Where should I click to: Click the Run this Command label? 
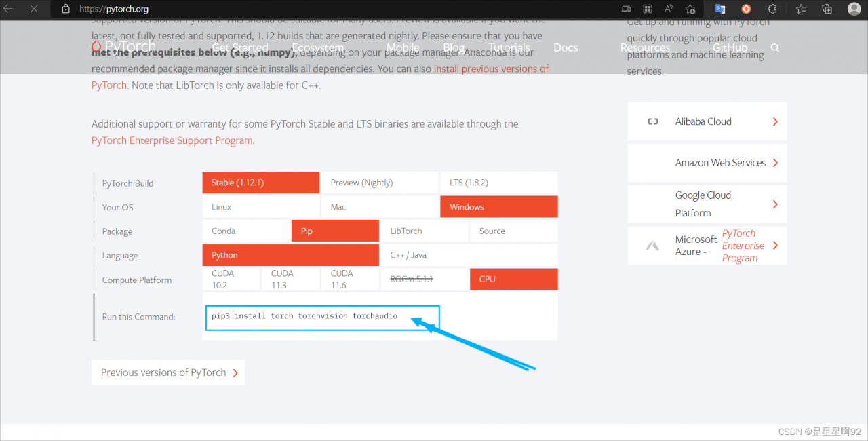(x=138, y=317)
